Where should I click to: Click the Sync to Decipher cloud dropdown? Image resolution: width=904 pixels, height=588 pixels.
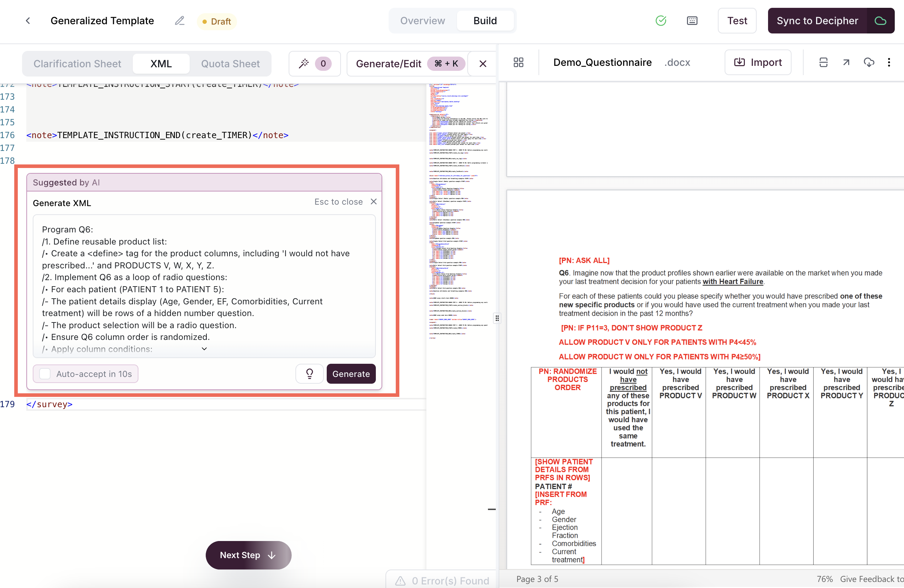(880, 21)
